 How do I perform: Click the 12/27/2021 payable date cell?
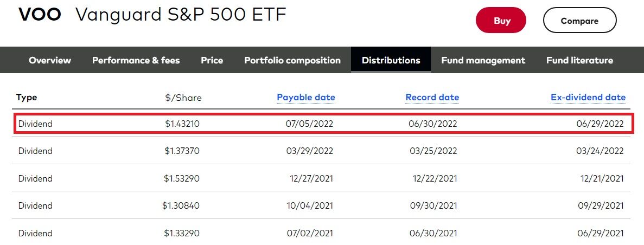[311, 178]
